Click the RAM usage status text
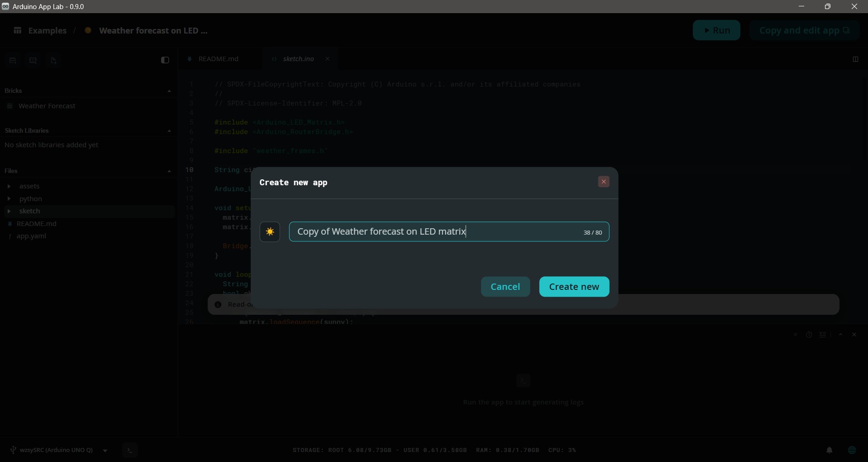This screenshot has width=868, height=462. click(x=507, y=450)
